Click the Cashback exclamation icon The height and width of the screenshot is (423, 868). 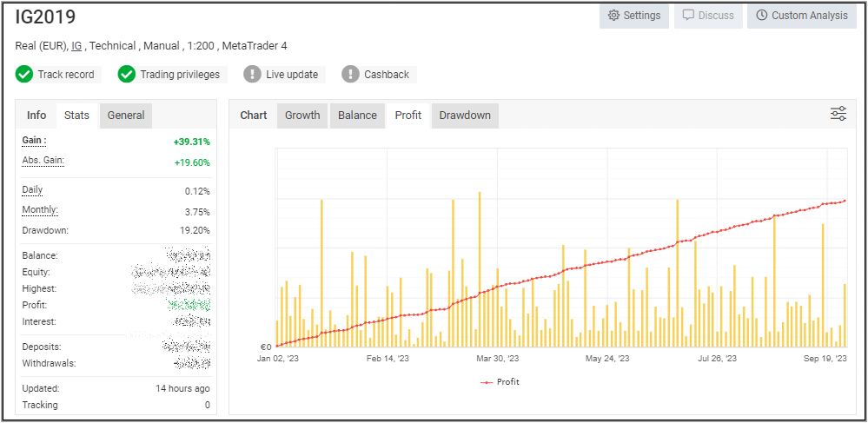click(350, 75)
